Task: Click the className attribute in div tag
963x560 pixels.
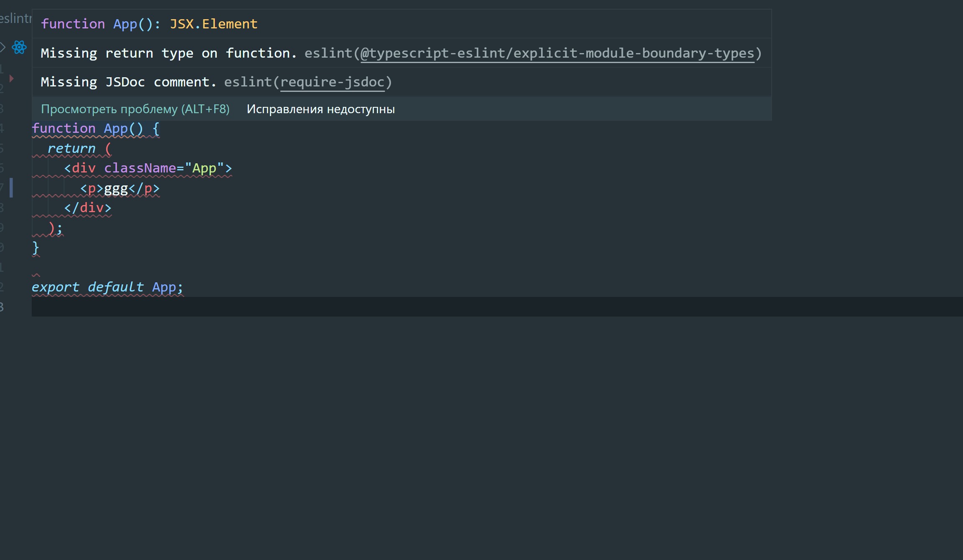Action: (x=140, y=168)
